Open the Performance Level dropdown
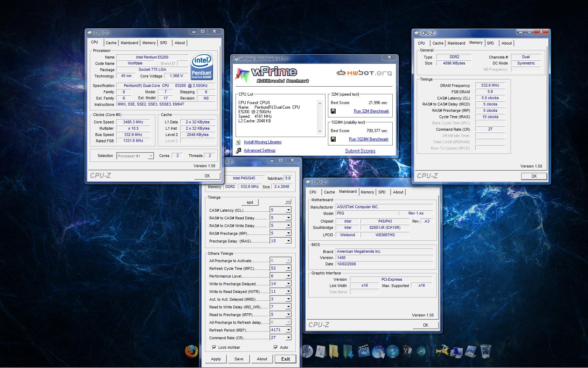Viewport: 588px width, 368px height. tap(288, 276)
